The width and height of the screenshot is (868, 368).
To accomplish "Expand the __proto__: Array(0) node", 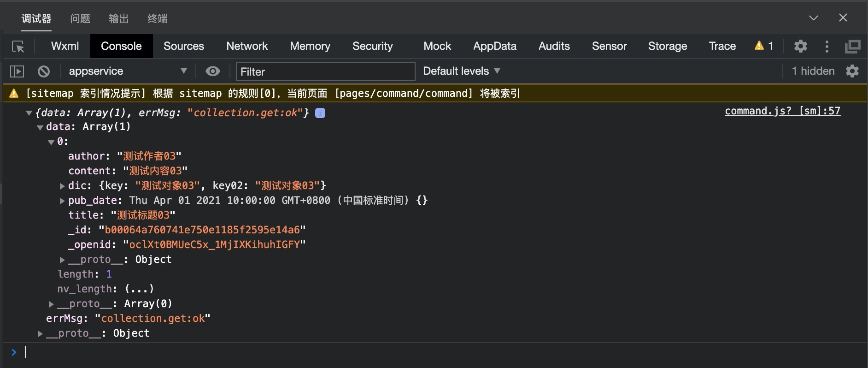I will pos(51,304).
